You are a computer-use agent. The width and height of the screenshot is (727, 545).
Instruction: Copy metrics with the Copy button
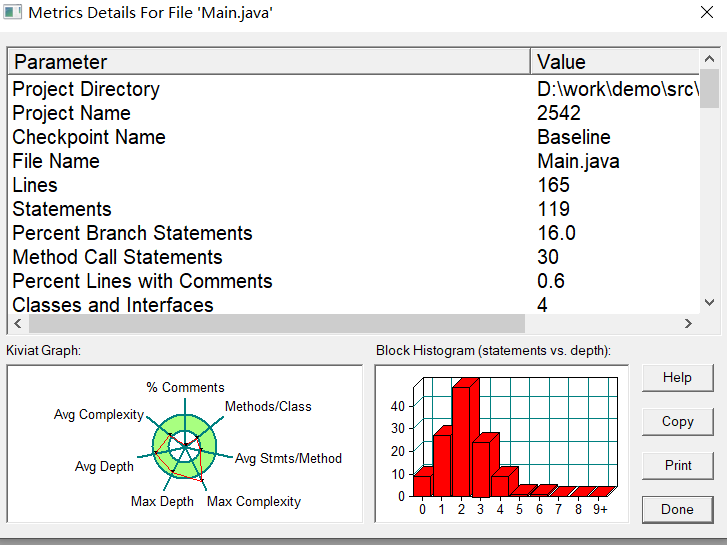[x=677, y=422]
